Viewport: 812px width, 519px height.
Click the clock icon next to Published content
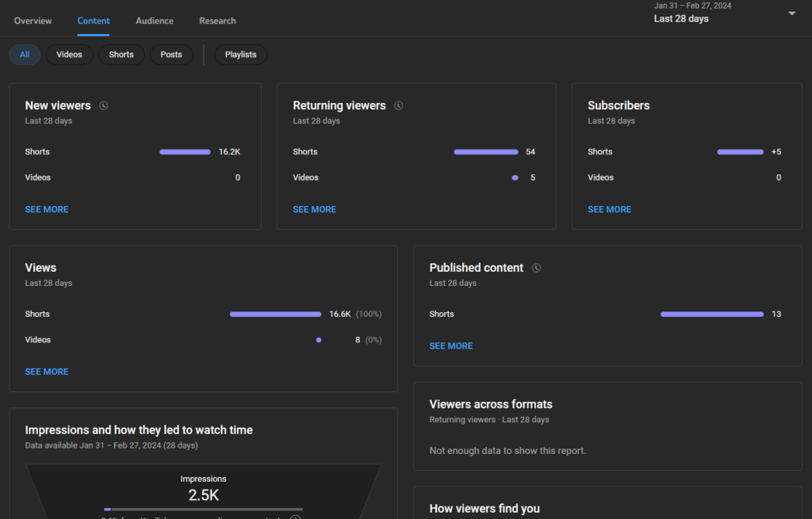[537, 268]
